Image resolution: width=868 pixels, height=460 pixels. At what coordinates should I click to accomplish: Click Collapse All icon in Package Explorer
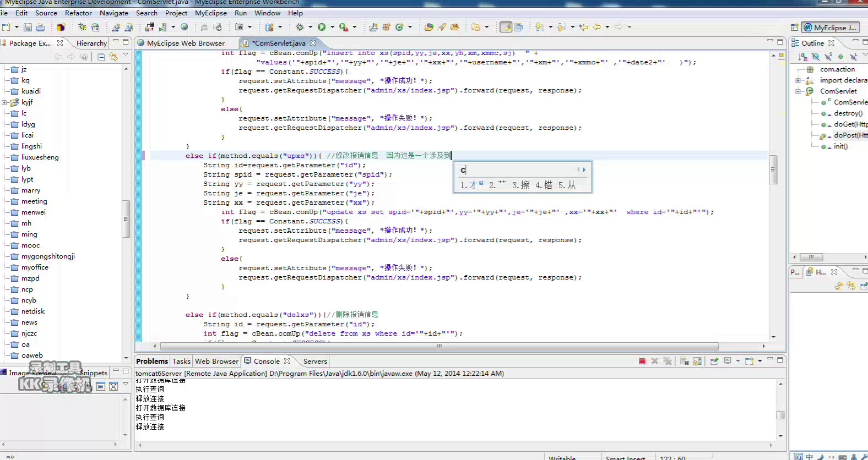(x=101, y=57)
